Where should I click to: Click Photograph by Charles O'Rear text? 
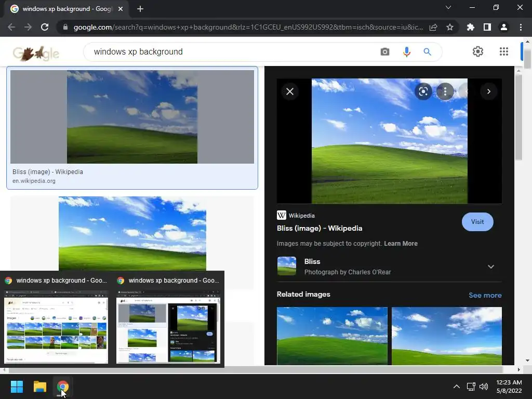coord(348,272)
